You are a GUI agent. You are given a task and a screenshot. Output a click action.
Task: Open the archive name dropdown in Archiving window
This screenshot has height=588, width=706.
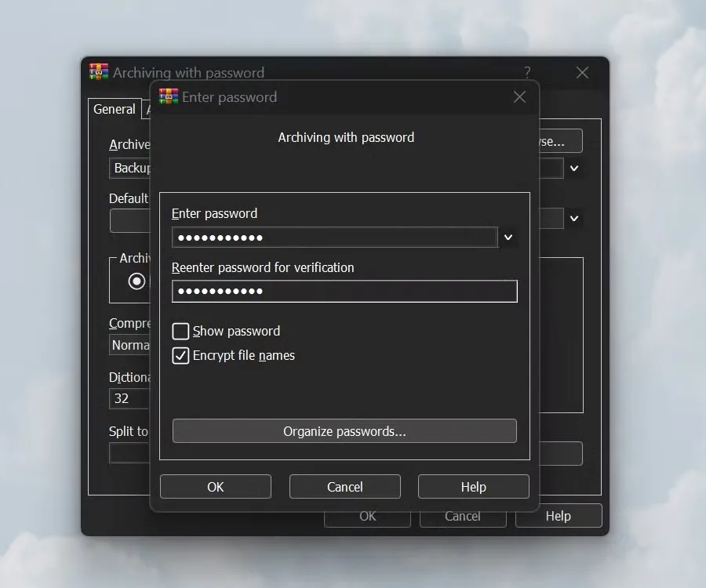(574, 169)
